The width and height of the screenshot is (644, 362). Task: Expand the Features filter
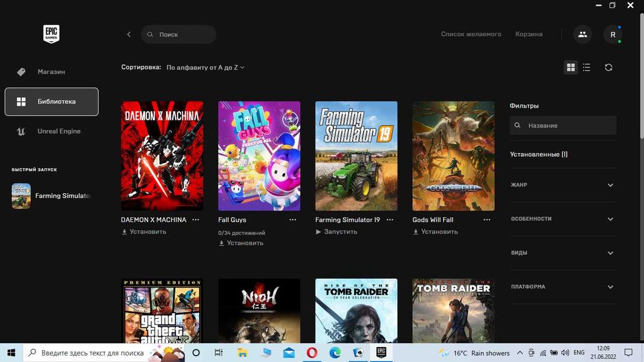tap(563, 219)
